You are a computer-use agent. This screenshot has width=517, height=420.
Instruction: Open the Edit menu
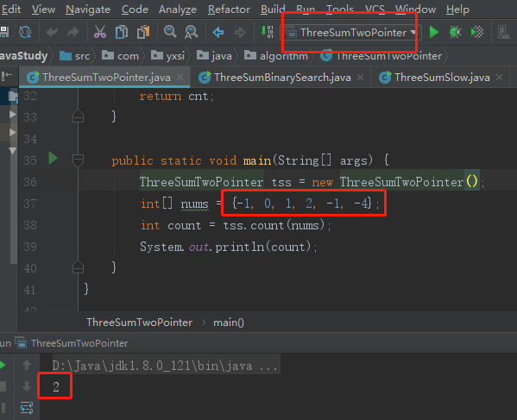(x=11, y=9)
